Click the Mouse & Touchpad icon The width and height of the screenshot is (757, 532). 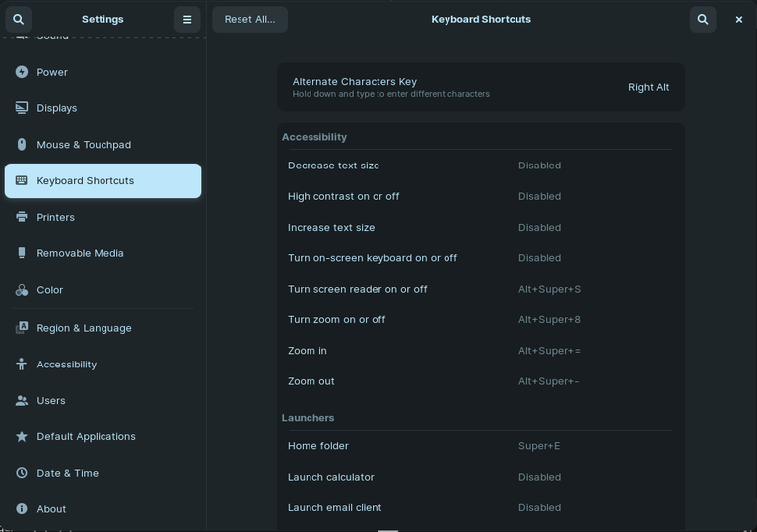pyautogui.click(x=22, y=145)
